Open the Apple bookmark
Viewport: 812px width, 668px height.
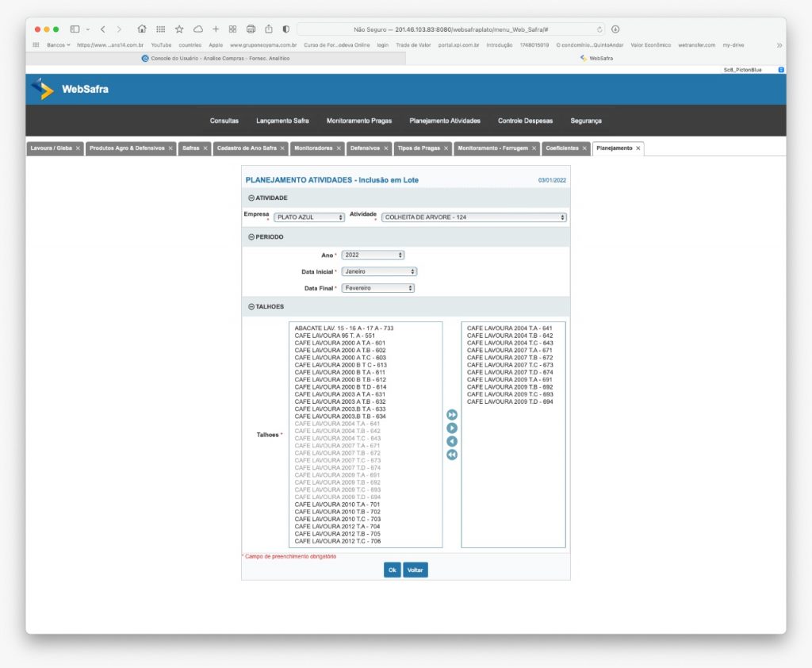216,45
